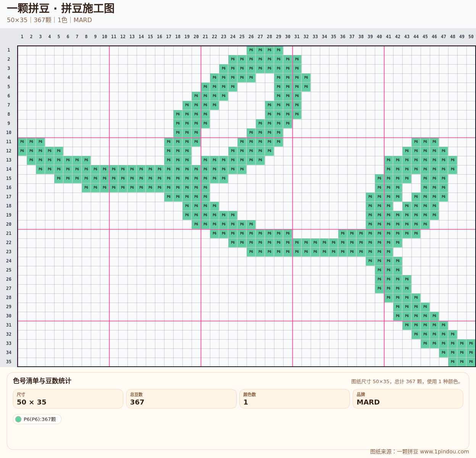Select column header 10
The image size is (476, 458).
pos(105,37)
